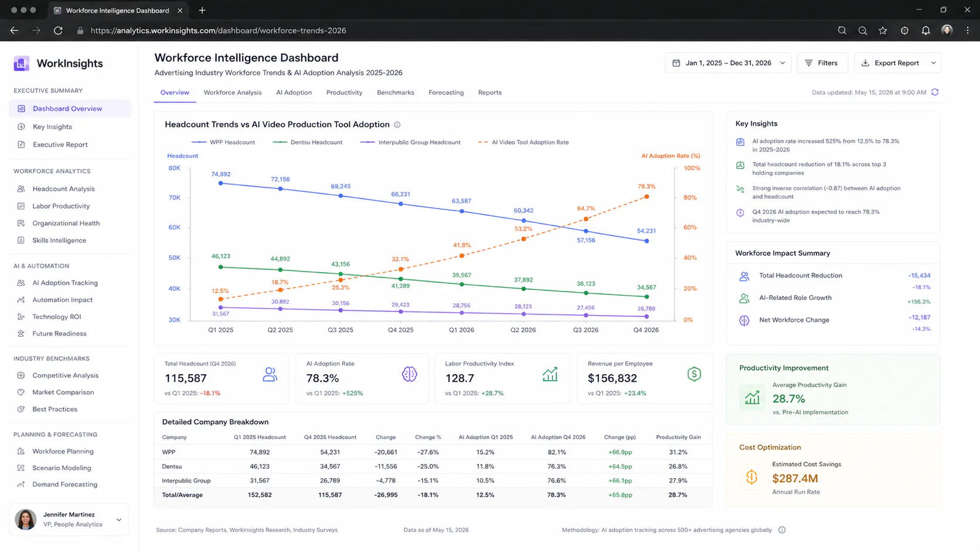
Task: Click the Interpublic Group row name
Action: 186,480
